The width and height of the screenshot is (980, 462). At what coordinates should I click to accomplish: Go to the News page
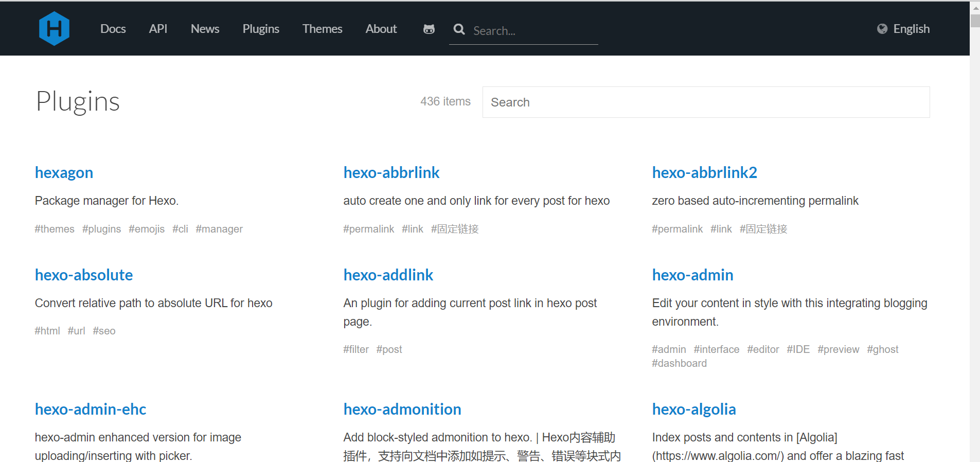pyautogui.click(x=205, y=29)
